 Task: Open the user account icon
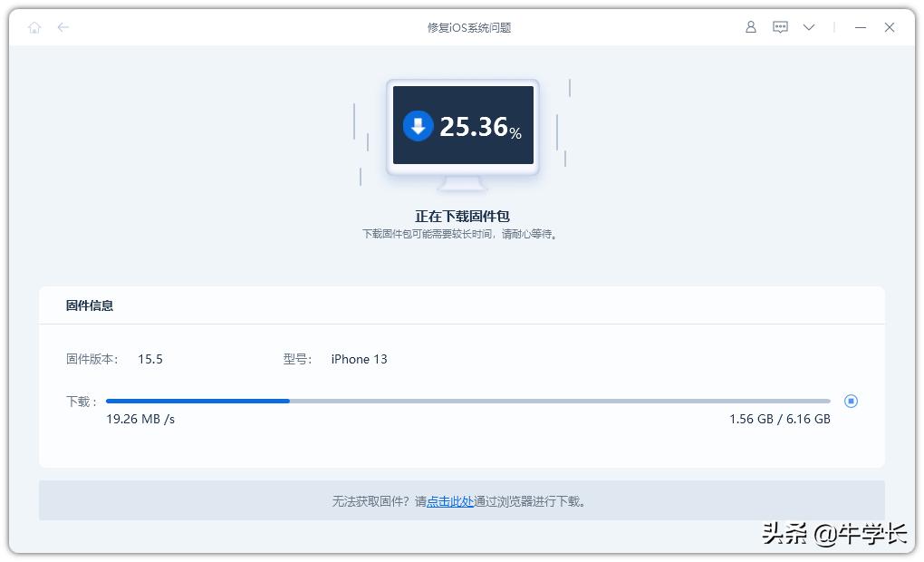750,27
